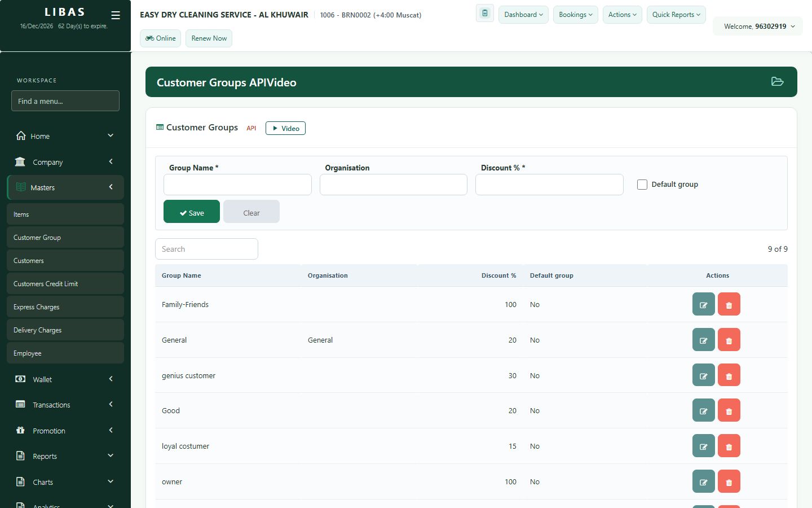The width and height of the screenshot is (812, 508).
Task: Focus the Discount % input field
Action: 549,185
